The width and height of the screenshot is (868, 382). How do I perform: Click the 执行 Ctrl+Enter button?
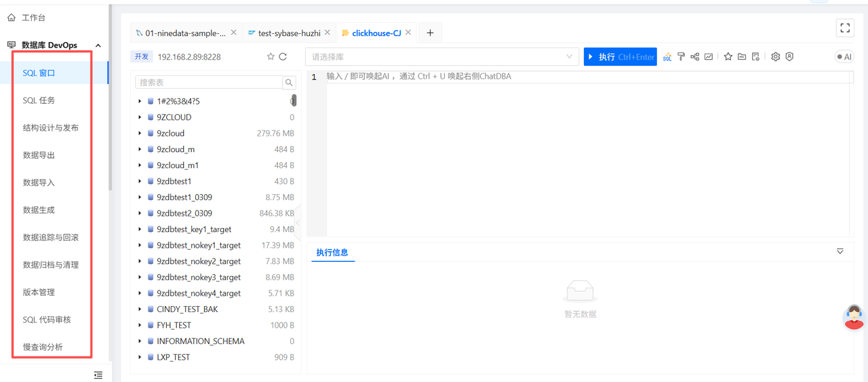(620, 57)
